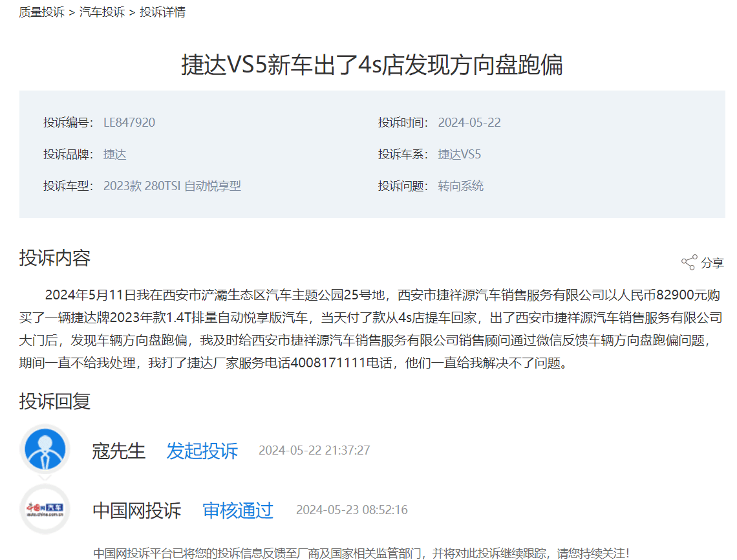Click the complaint title 捷达VS5新车出了4s店发现方向盘跑偏
Viewport: 737px width, 560px height.
click(x=368, y=65)
